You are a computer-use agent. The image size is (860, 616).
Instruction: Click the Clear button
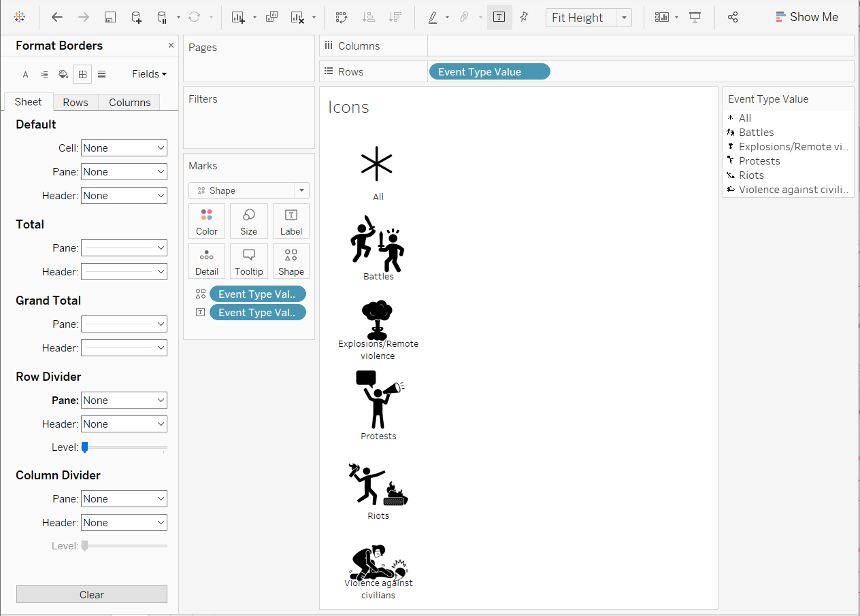(92, 594)
